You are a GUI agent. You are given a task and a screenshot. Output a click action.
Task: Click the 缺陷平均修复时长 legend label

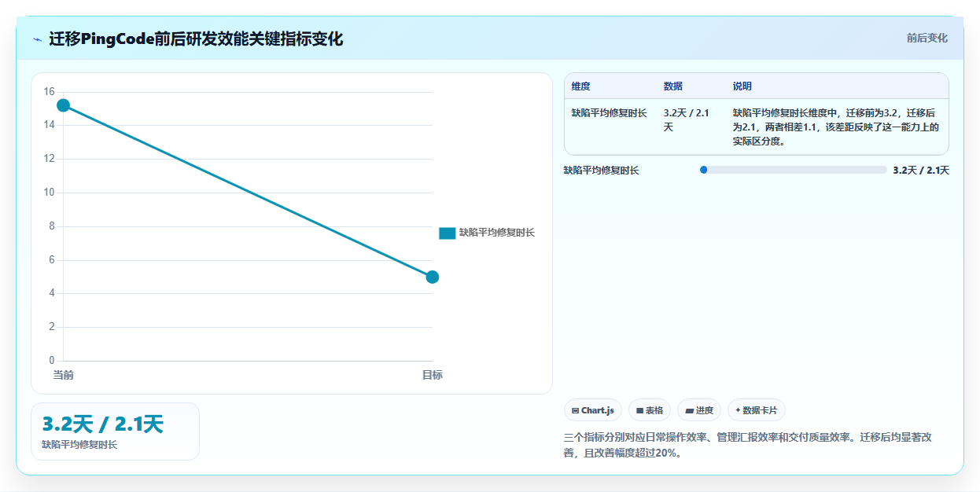coord(497,233)
